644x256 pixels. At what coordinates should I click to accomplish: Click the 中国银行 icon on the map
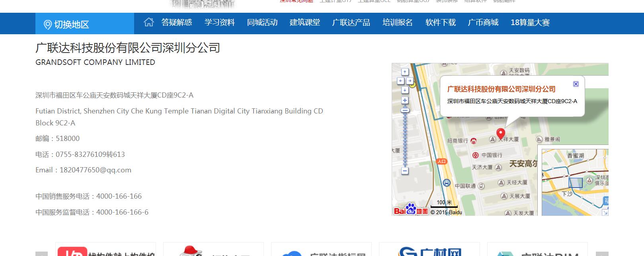[x=475, y=155]
